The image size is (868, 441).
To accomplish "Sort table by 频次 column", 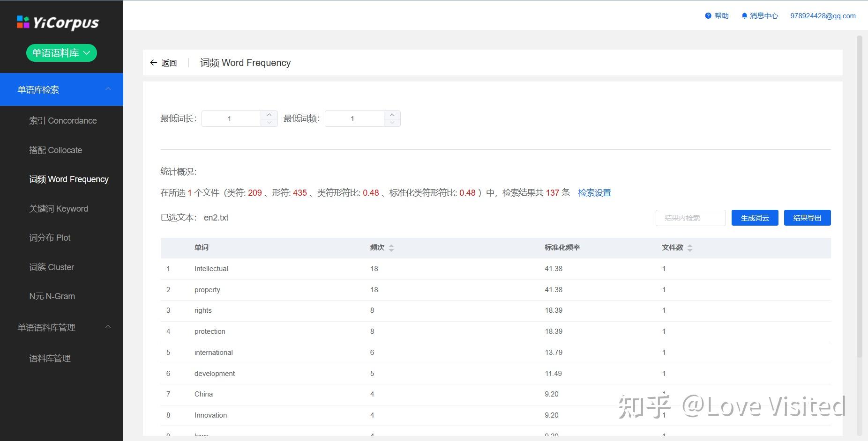I will click(x=391, y=248).
